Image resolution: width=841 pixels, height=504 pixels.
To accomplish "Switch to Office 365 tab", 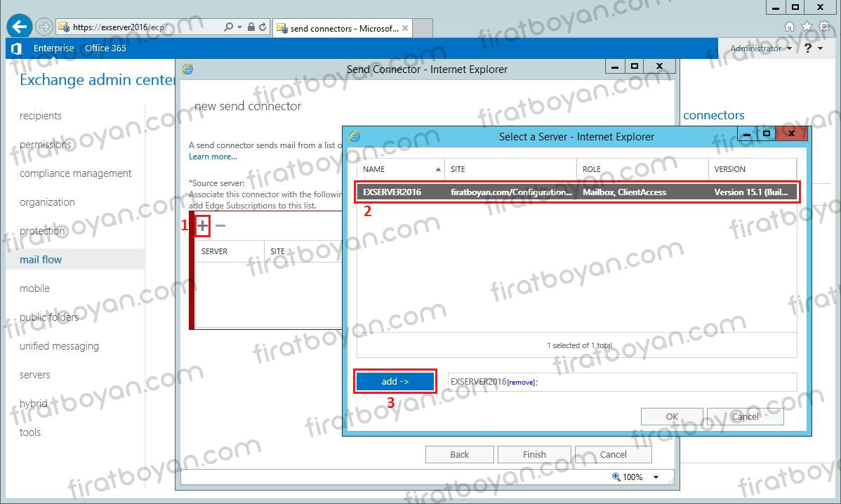I will [106, 48].
